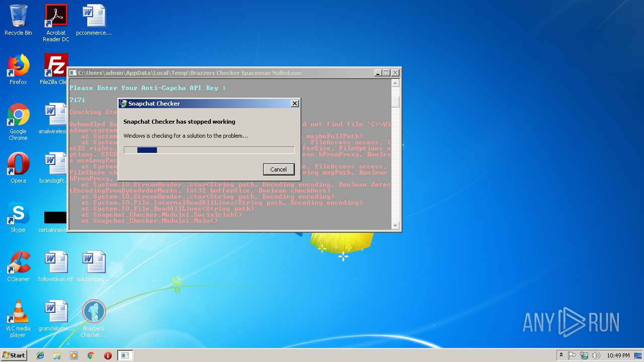Open network status tray icon
This screenshot has width=644, height=362.
pos(584,355)
